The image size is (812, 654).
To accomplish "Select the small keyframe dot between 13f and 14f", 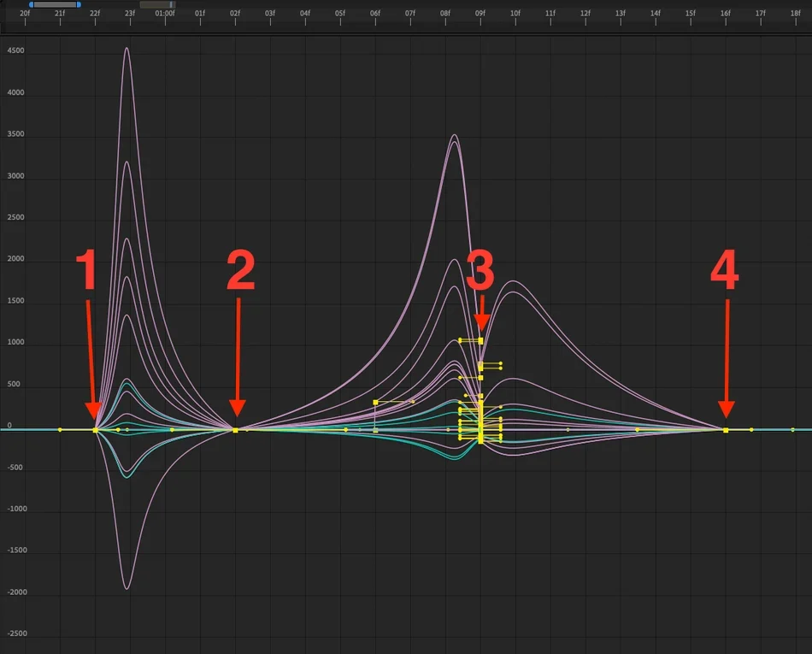I will click(x=638, y=430).
